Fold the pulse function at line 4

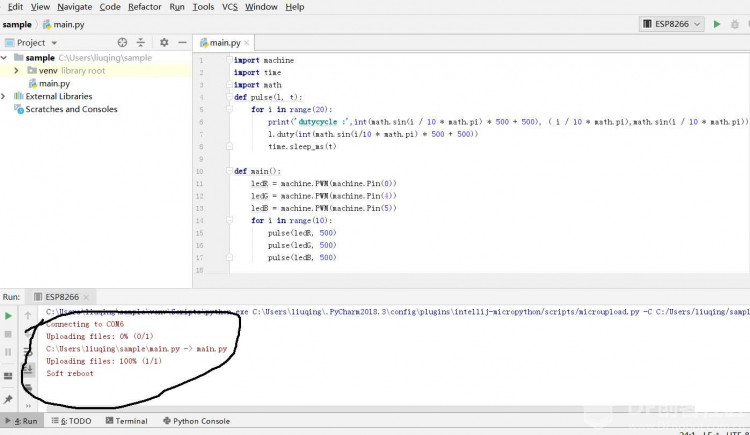230,97
